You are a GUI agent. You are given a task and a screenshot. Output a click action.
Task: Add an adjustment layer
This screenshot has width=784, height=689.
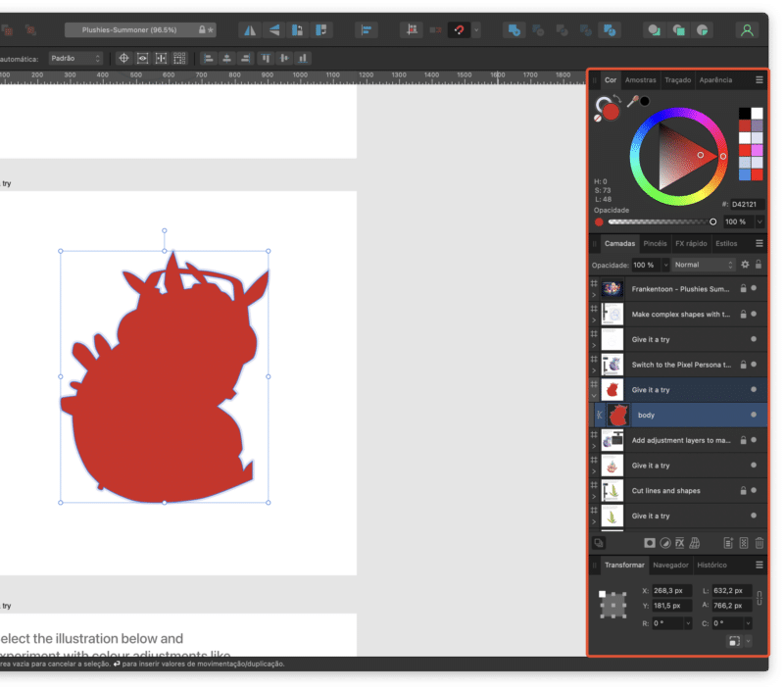click(x=665, y=542)
